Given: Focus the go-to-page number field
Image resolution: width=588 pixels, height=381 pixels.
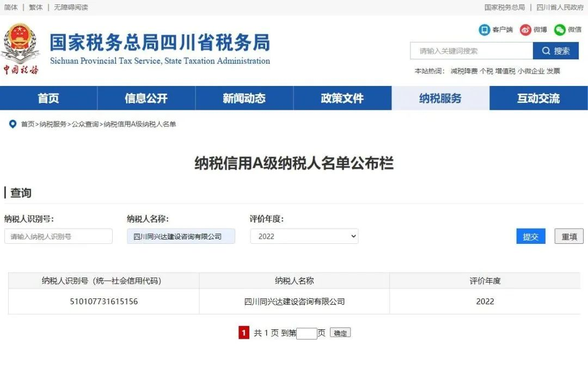Looking at the screenshot, I should pyautogui.click(x=307, y=333).
